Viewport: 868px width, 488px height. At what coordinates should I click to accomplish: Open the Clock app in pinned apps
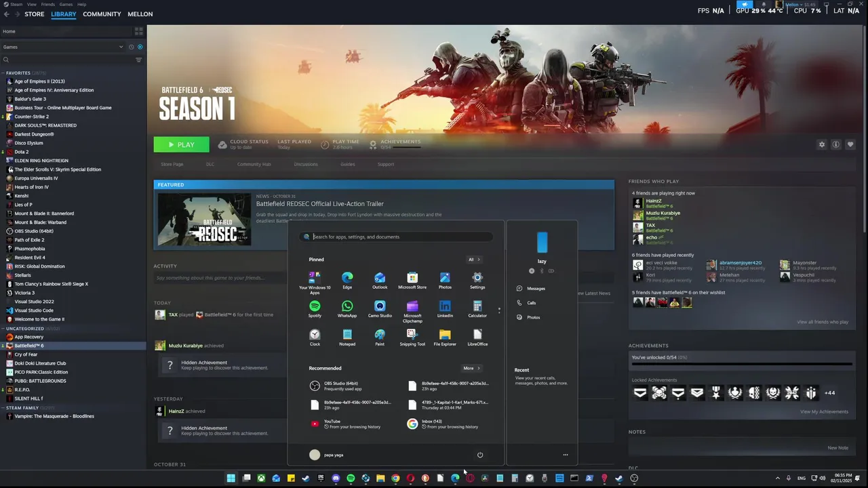coord(315,337)
